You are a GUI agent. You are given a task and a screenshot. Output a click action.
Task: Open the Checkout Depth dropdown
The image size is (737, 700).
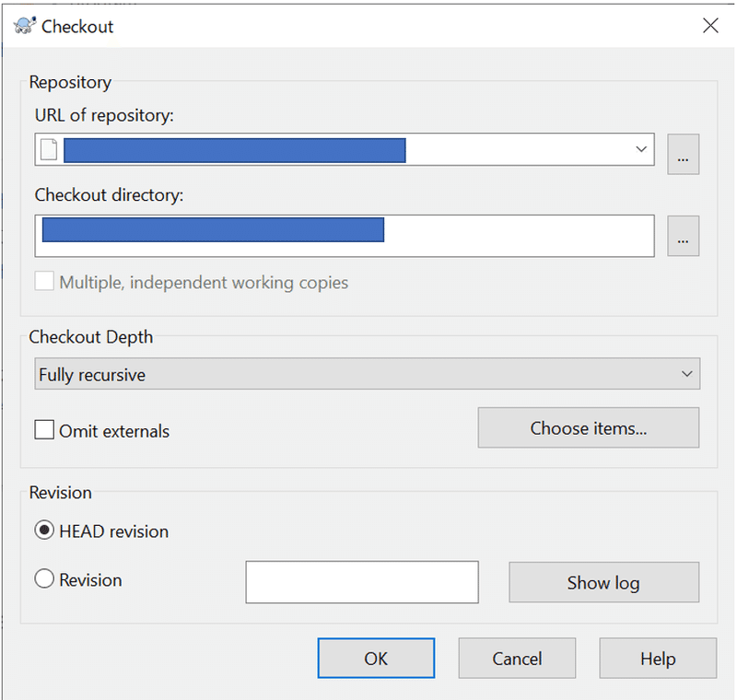click(x=368, y=375)
